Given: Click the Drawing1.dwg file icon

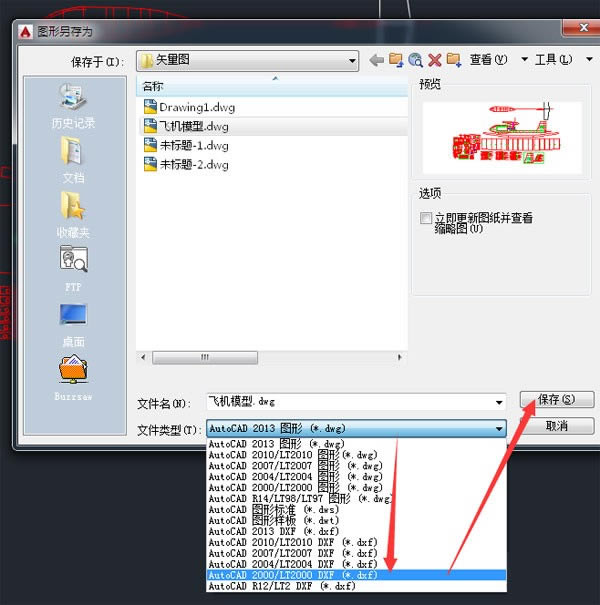Looking at the screenshot, I should coord(150,107).
